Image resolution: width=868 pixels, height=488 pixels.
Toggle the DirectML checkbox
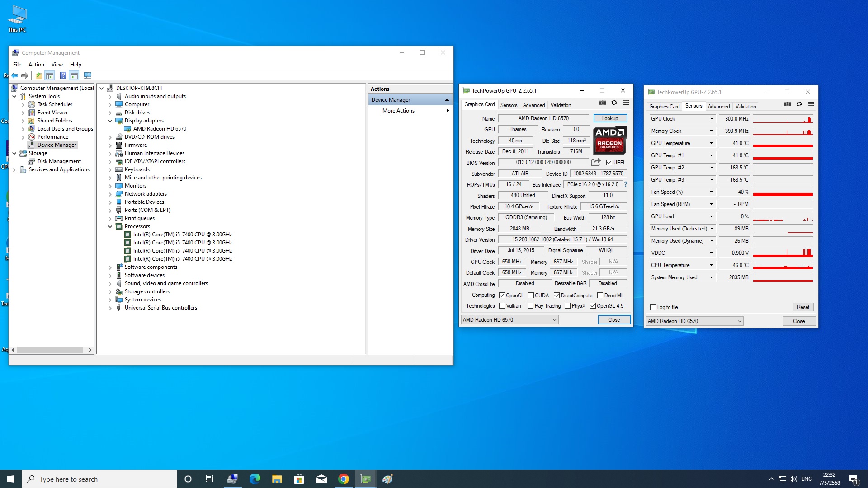[600, 296]
